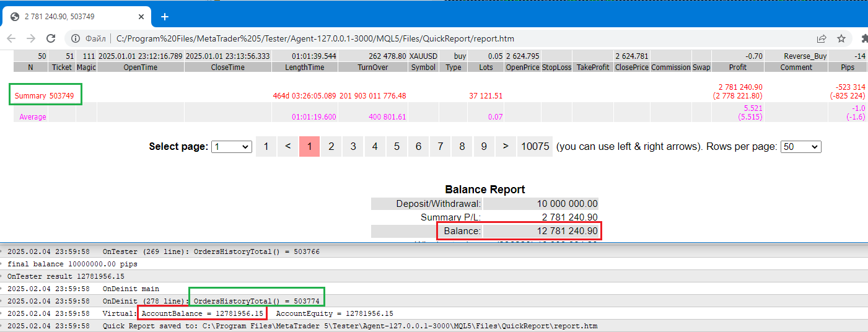Go to page 9

pyautogui.click(x=484, y=146)
